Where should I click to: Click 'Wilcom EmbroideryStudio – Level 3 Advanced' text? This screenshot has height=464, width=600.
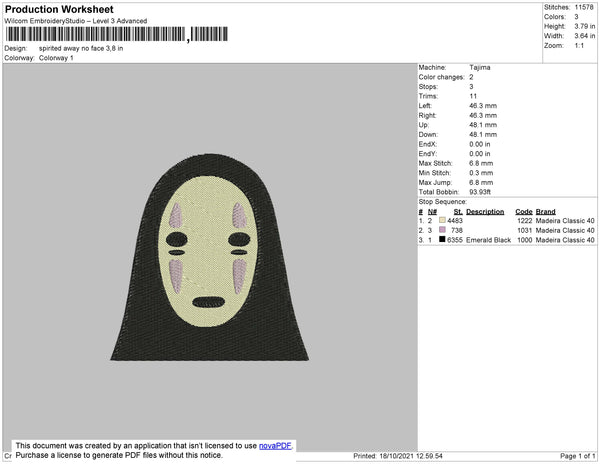[x=76, y=21]
